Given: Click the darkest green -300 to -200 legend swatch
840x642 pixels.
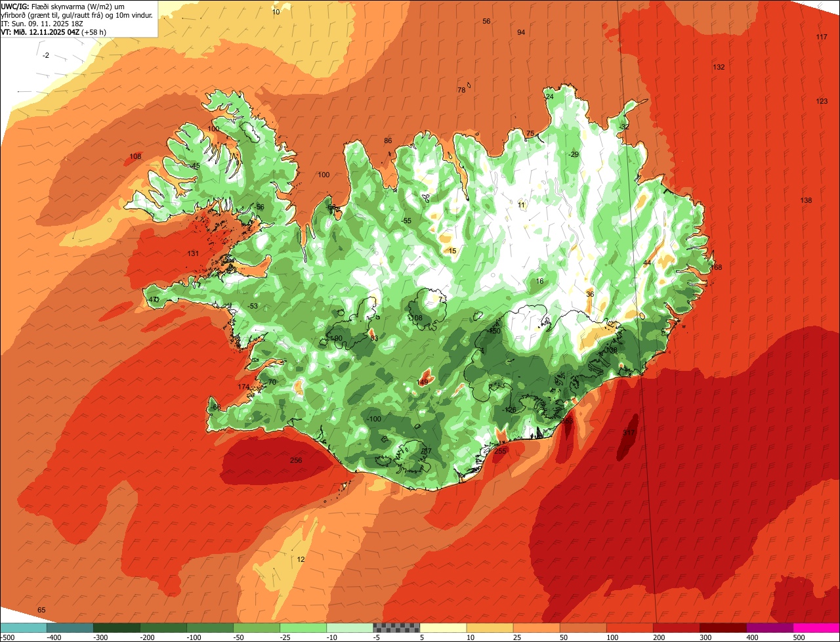Looking at the screenshot, I should click(x=117, y=628).
